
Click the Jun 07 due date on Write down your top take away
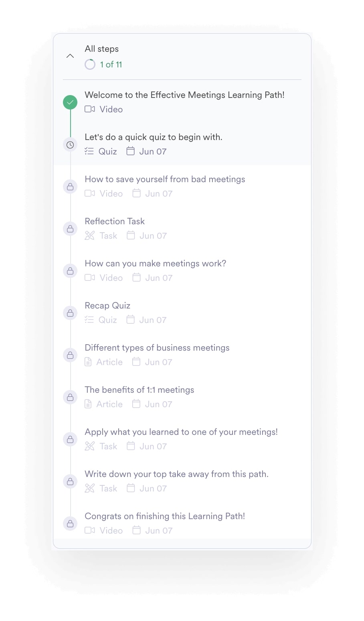(152, 488)
